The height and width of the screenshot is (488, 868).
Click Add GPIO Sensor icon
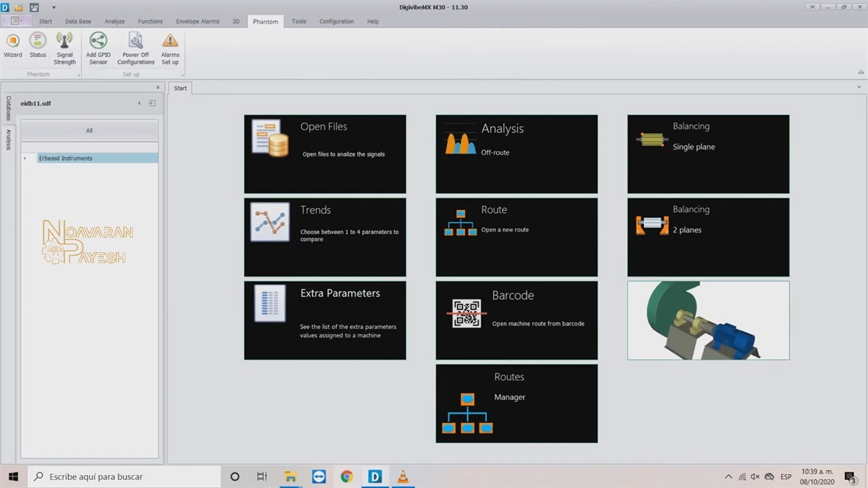click(x=98, y=46)
